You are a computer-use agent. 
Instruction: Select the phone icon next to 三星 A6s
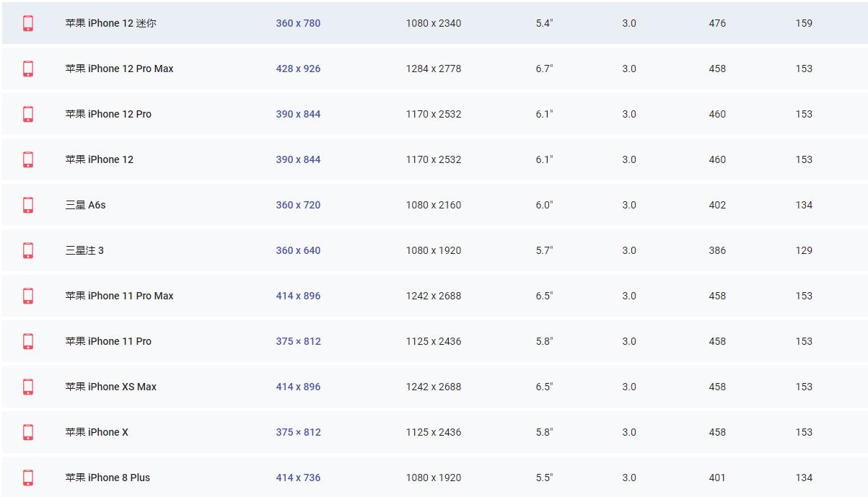(28, 205)
